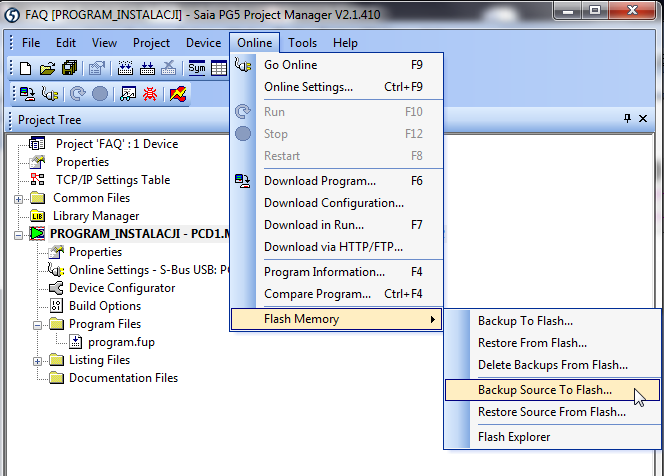Select Download in Run... entry
664x476 pixels.
pyautogui.click(x=337, y=225)
